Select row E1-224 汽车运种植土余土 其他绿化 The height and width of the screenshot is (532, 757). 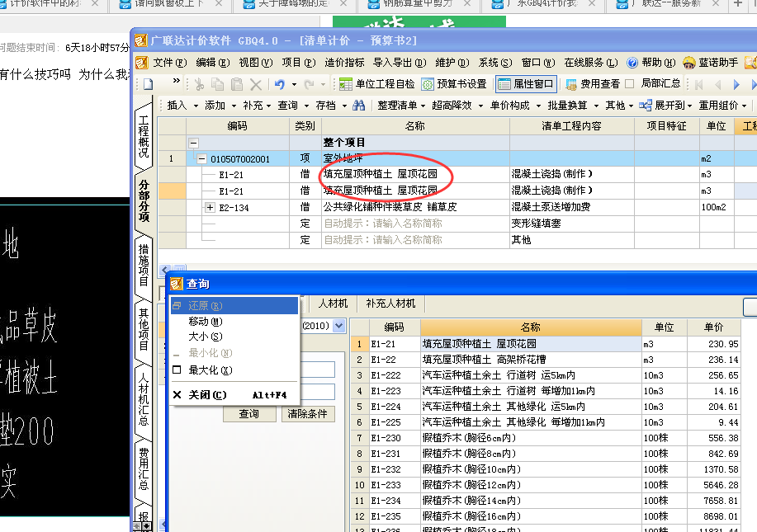(545, 407)
